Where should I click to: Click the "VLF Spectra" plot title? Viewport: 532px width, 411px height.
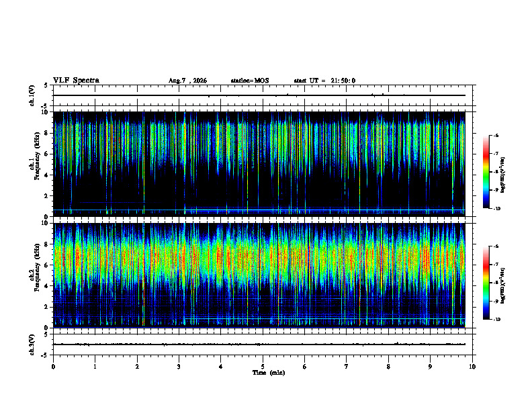click(76, 81)
